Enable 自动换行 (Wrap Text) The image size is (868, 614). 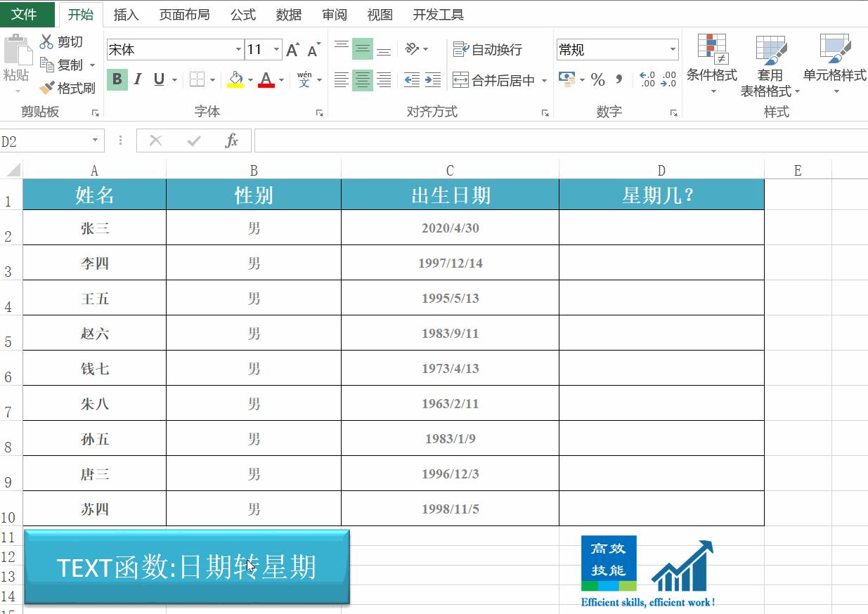(488, 49)
